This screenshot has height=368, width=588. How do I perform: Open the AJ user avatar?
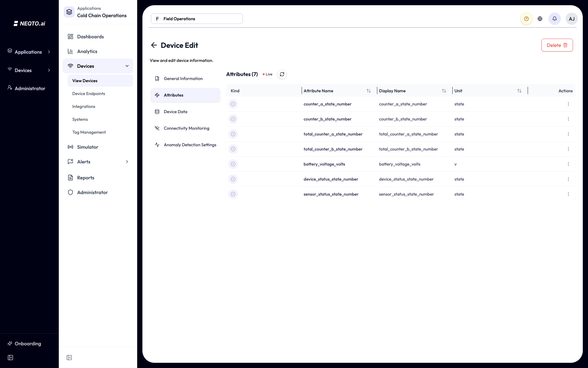(x=572, y=19)
